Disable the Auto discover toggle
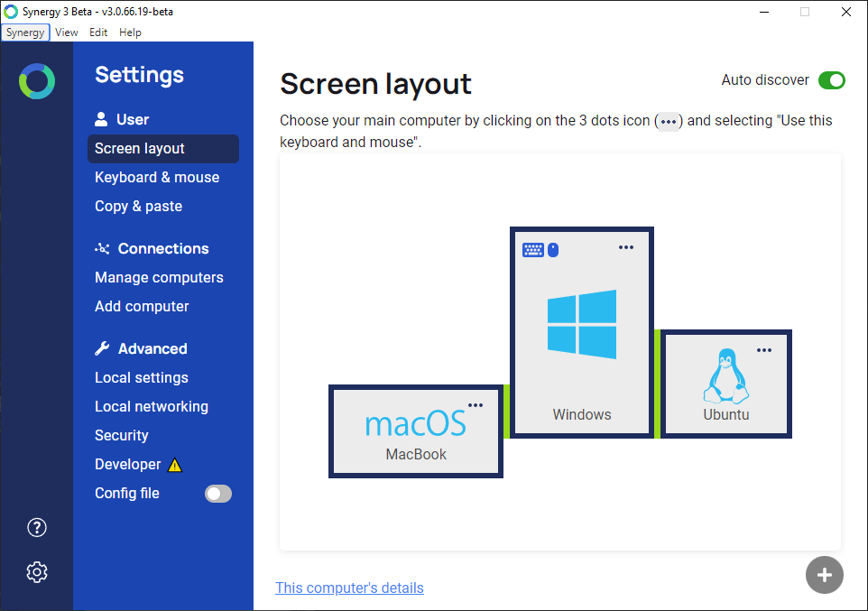Image resolution: width=868 pixels, height=611 pixels. [831, 80]
